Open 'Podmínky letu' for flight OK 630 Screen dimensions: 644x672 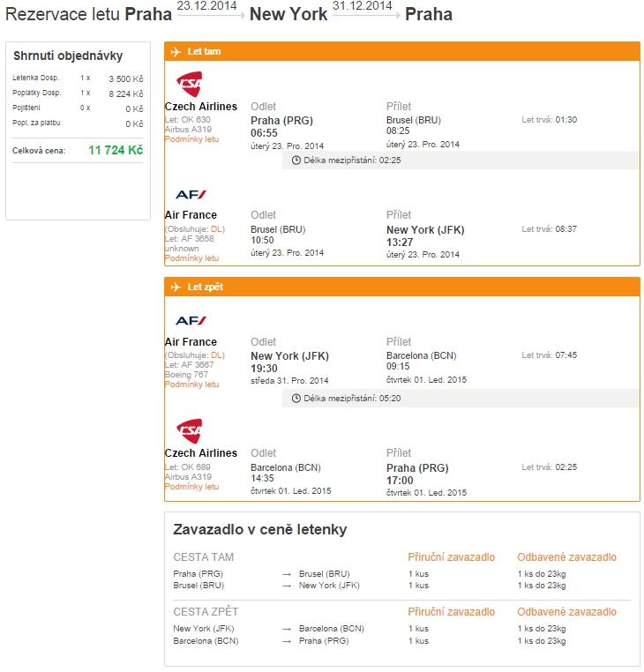pyautogui.click(x=191, y=139)
